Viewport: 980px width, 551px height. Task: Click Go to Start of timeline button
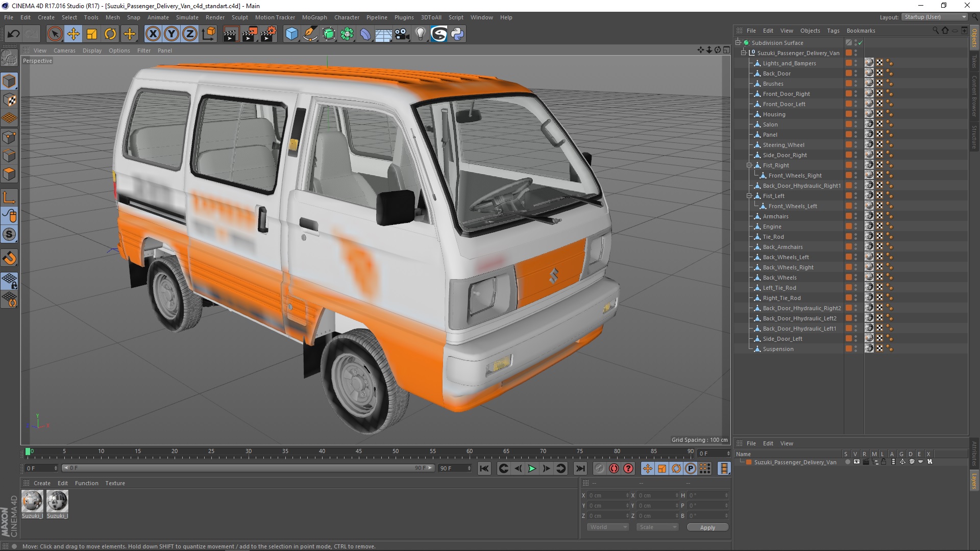pos(484,468)
